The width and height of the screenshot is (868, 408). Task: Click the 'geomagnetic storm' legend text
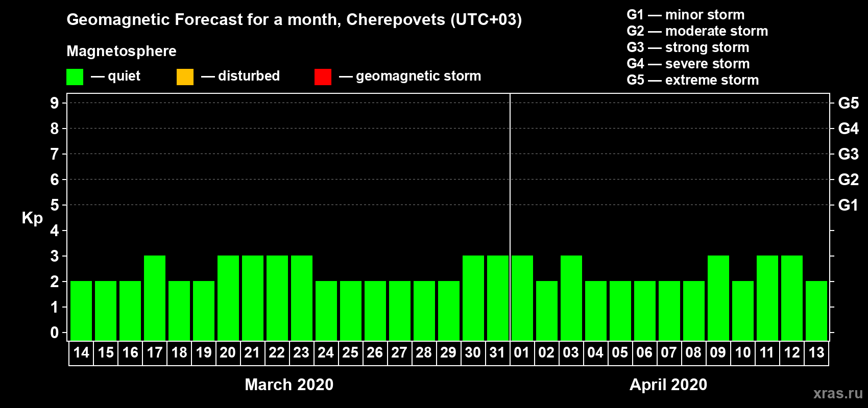pos(419,76)
